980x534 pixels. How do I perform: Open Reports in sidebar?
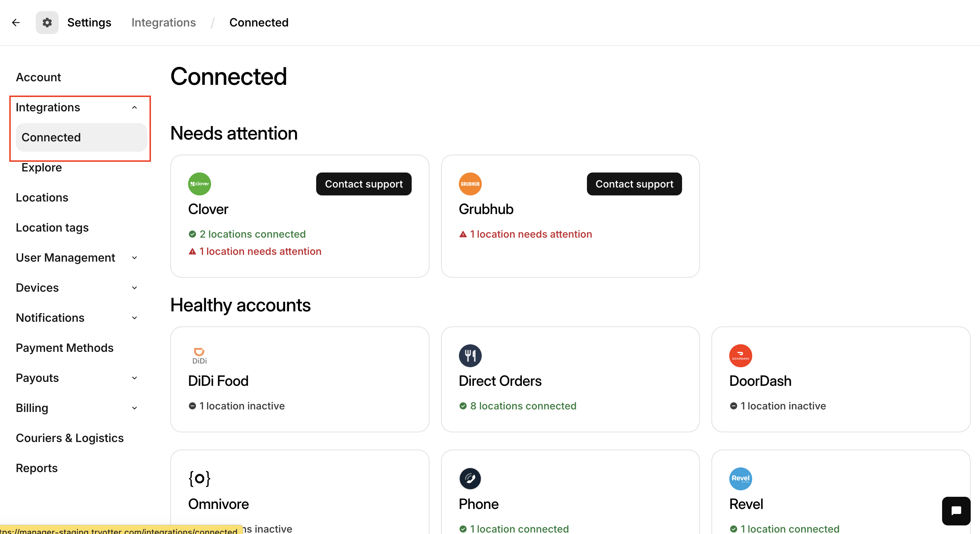tap(36, 468)
